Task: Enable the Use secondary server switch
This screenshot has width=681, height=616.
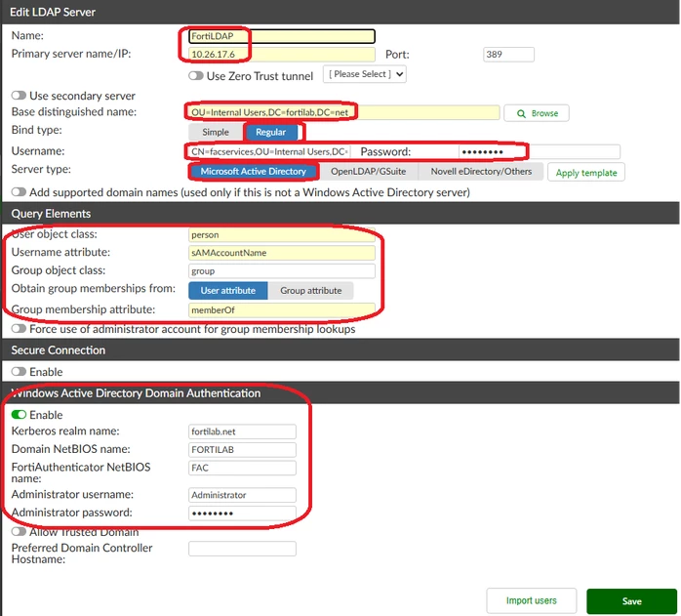Action: [19, 96]
